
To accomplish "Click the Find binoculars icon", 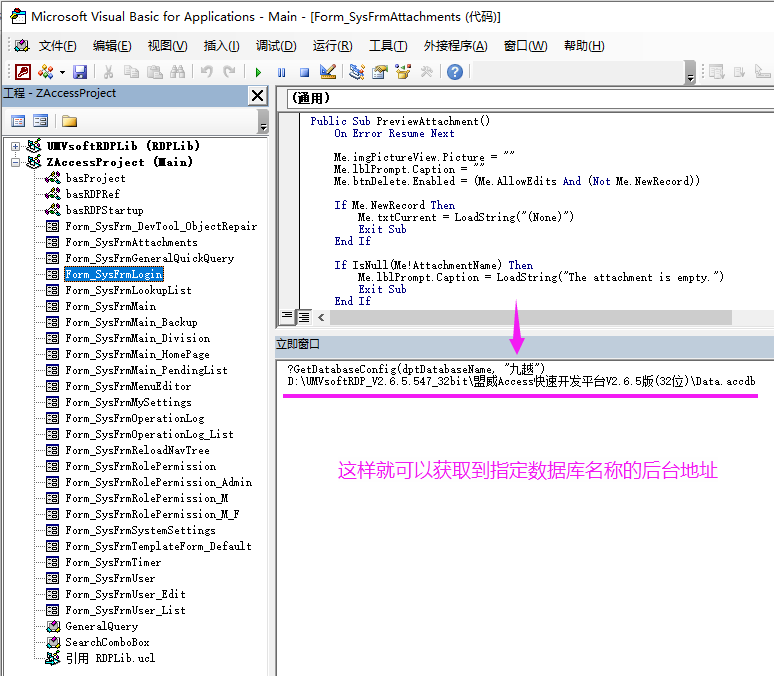I will coord(177,72).
